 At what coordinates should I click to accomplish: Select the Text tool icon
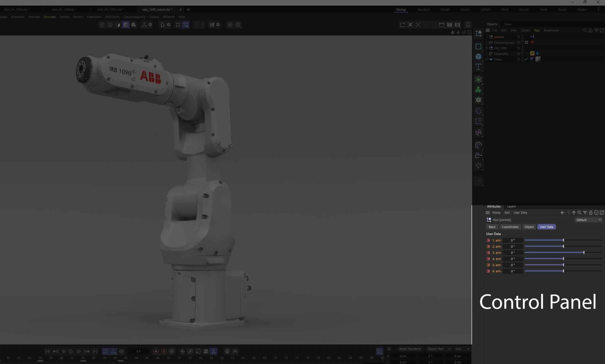478,67
